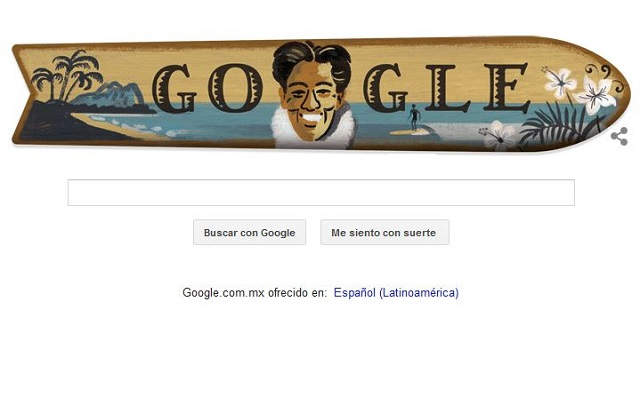This screenshot has height=410, width=640.
Task: Click the sandy beach shoreline in the doodle
Action: point(122,125)
